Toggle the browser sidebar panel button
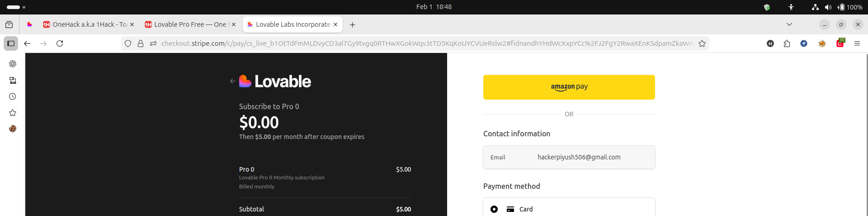This screenshot has width=868, height=216. tap(11, 43)
